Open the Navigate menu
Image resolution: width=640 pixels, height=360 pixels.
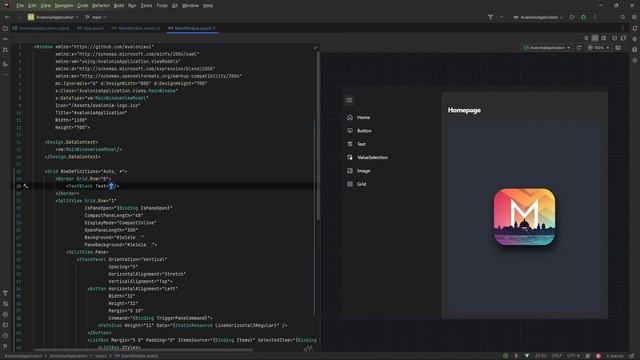pos(64,6)
